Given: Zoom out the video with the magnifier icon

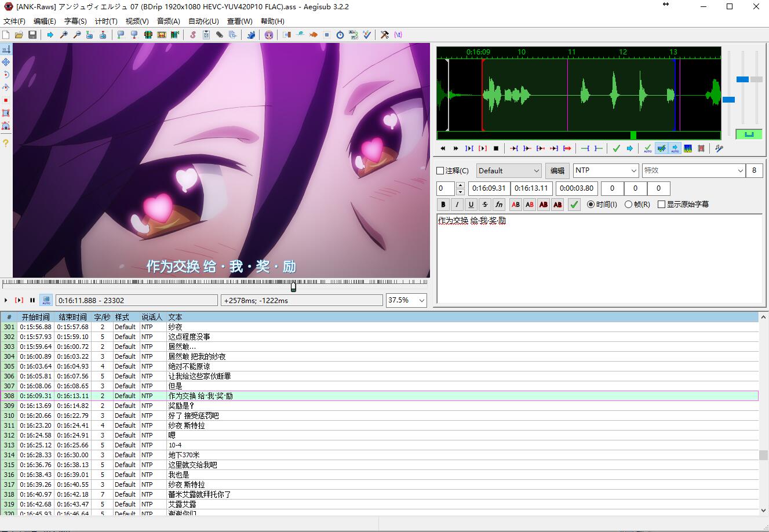Looking at the screenshot, I should pyautogui.click(x=76, y=35).
